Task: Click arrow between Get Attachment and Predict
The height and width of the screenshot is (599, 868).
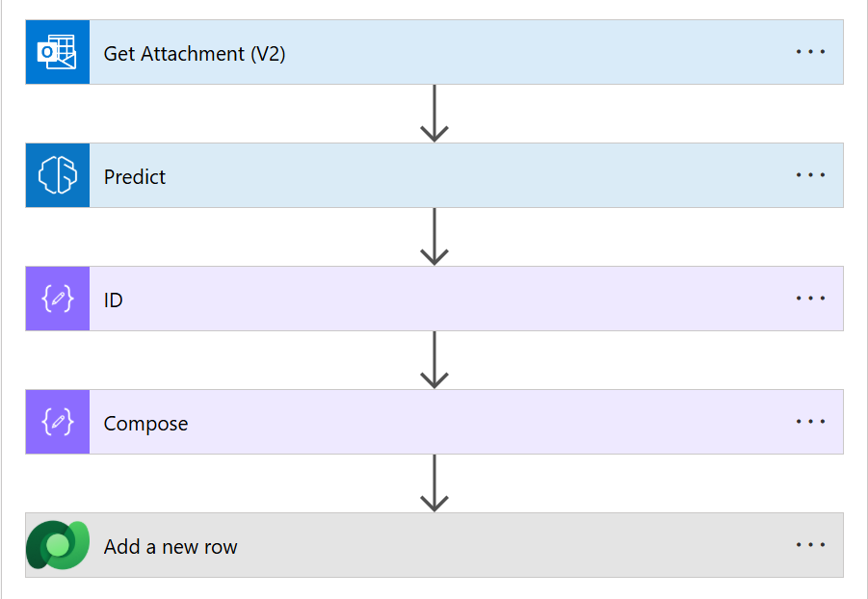Action: [x=434, y=114]
